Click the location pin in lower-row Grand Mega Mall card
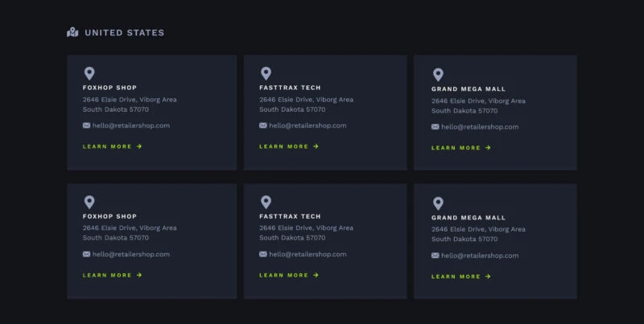The image size is (644, 324). coord(438,203)
